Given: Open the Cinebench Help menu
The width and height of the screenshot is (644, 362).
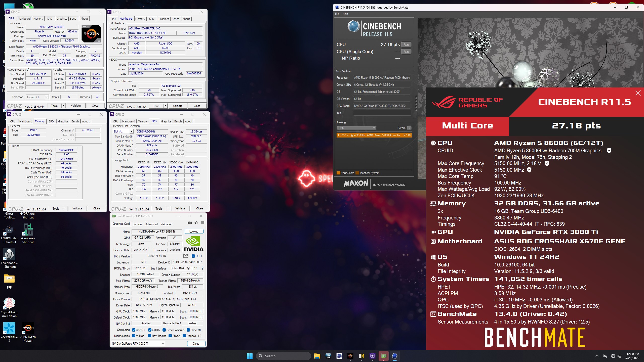Looking at the screenshot, I should pyautogui.click(x=345, y=14).
